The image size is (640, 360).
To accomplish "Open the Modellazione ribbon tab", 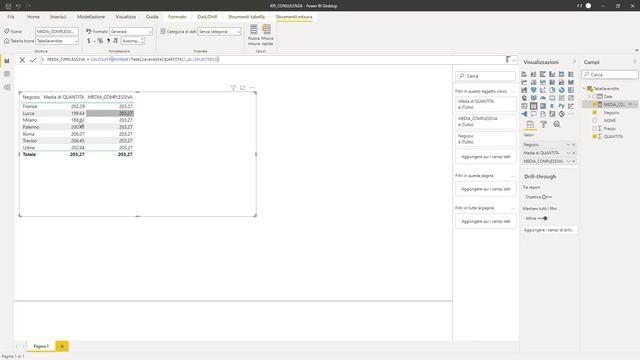I will (91, 17).
